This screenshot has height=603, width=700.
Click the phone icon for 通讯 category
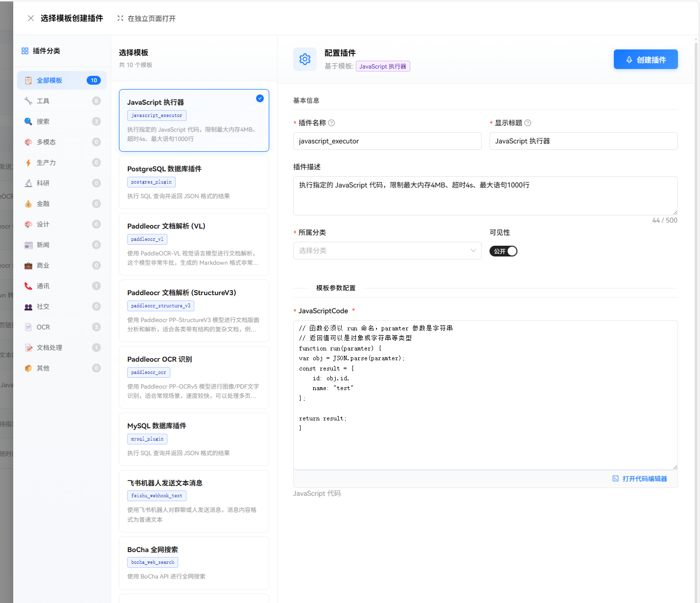click(28, 286)
